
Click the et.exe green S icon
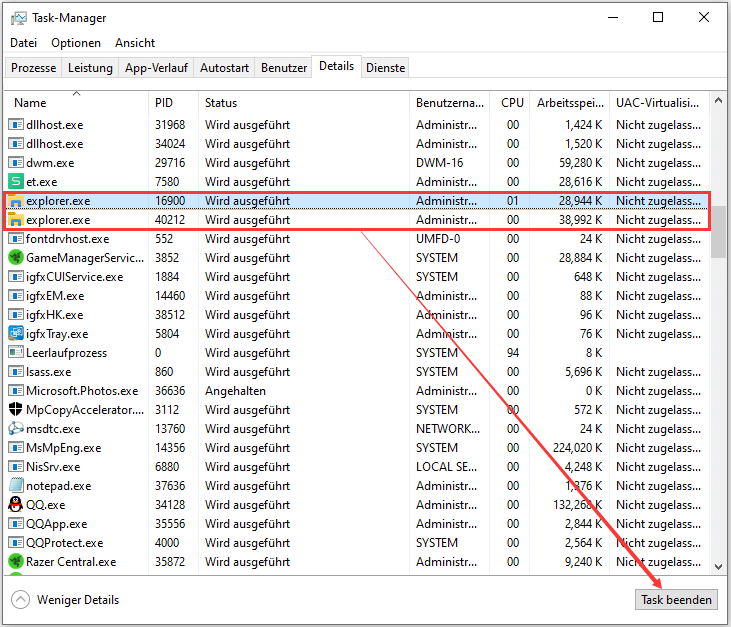[16, 181]
